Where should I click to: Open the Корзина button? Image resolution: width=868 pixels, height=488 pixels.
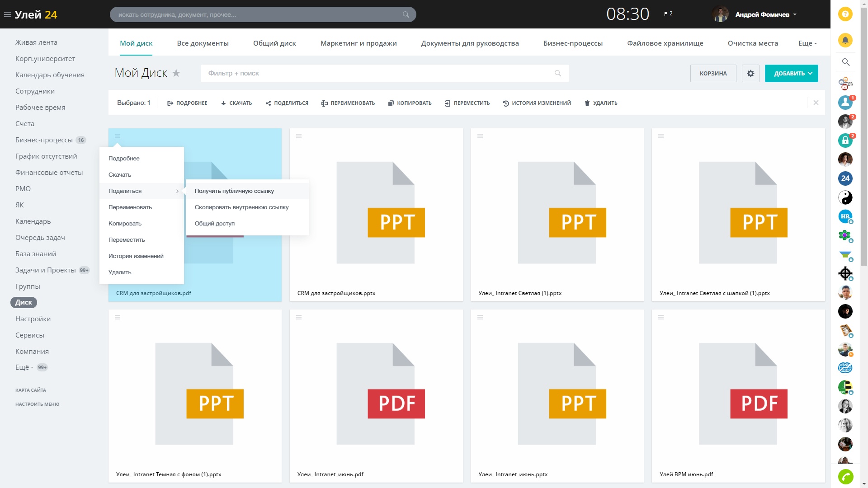pos(713,73)
